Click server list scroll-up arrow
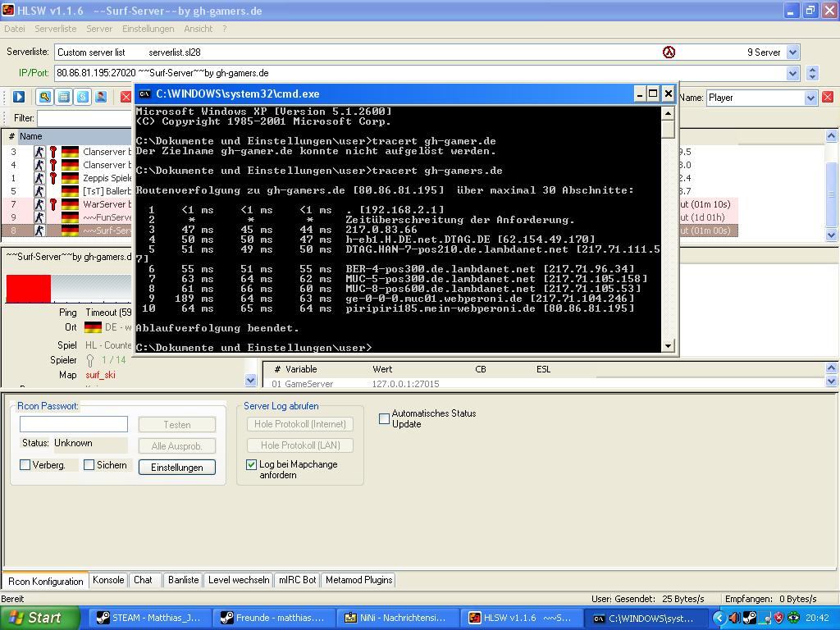Viewport: 840px width, 630px height. 831,136
